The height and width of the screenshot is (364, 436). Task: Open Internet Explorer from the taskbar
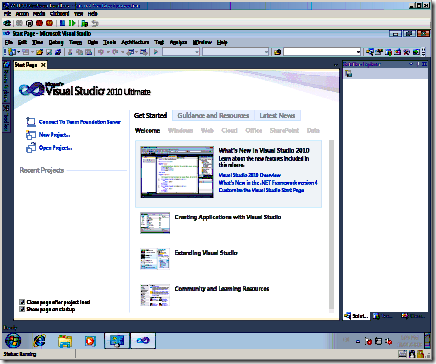coord(39,341)
